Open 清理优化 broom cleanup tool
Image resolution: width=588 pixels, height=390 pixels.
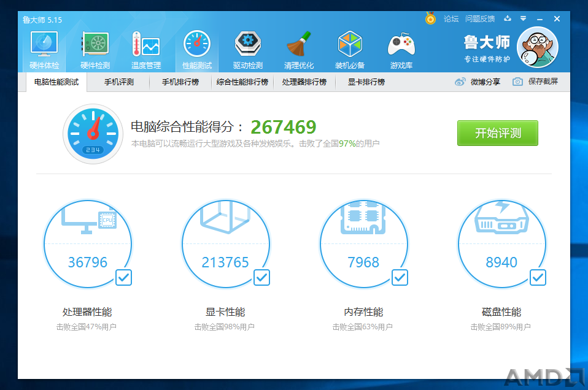click(299, 50)
